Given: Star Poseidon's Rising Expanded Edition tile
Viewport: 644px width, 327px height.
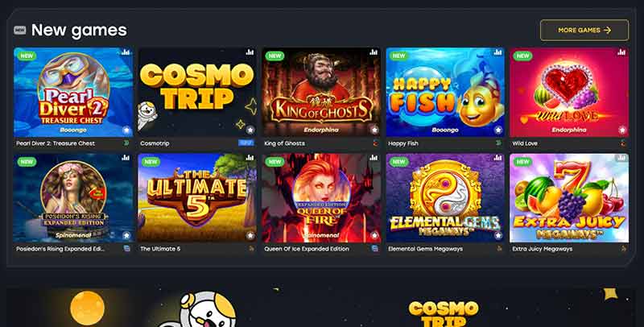Looking at the screenshot, I should point(126,236).
